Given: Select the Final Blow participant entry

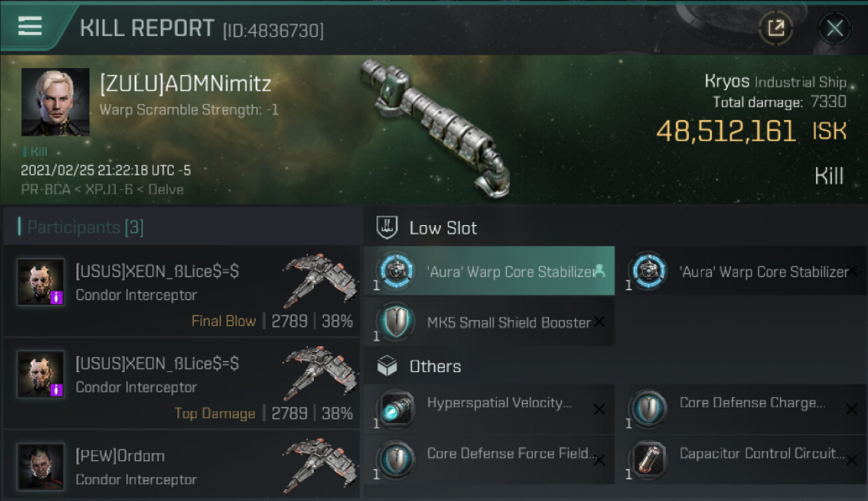Looking at the screenshot, I should [x=182, y=291].
